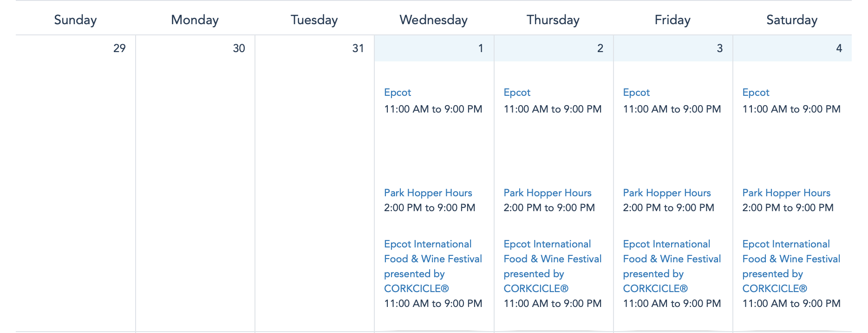Open Saturday's Food & Wine Festival link
Image resolution: width=868 pixels, height=333 pixels.
[x=791, y=266]
